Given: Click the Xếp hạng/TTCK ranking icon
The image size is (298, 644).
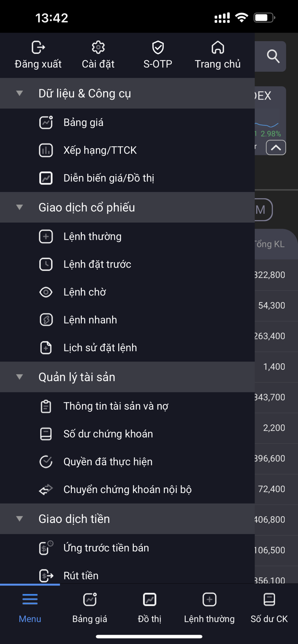Looking at the screenshot, I should point(46,150).
